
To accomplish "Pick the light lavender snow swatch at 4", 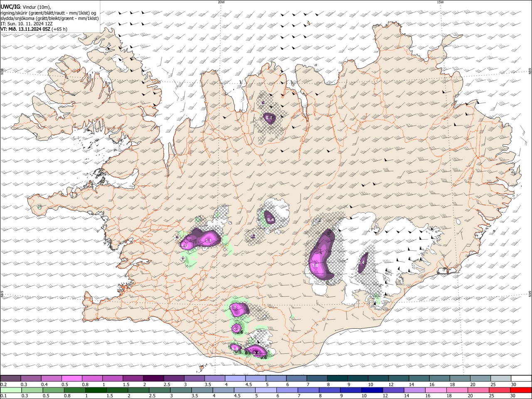I will [x=235, y=379].
